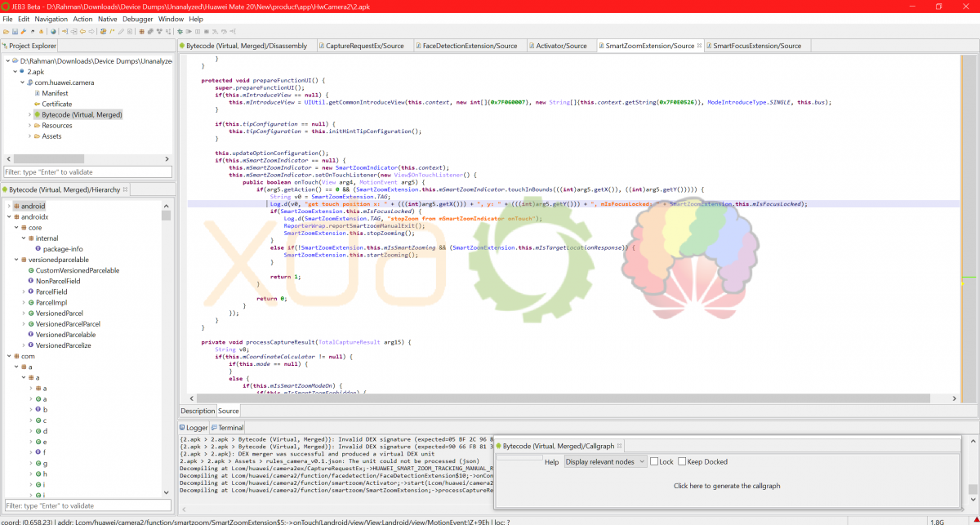Select the Manifest item in project tree
Viewport: 980px width, 525px height.
click(x=55, y=93)
